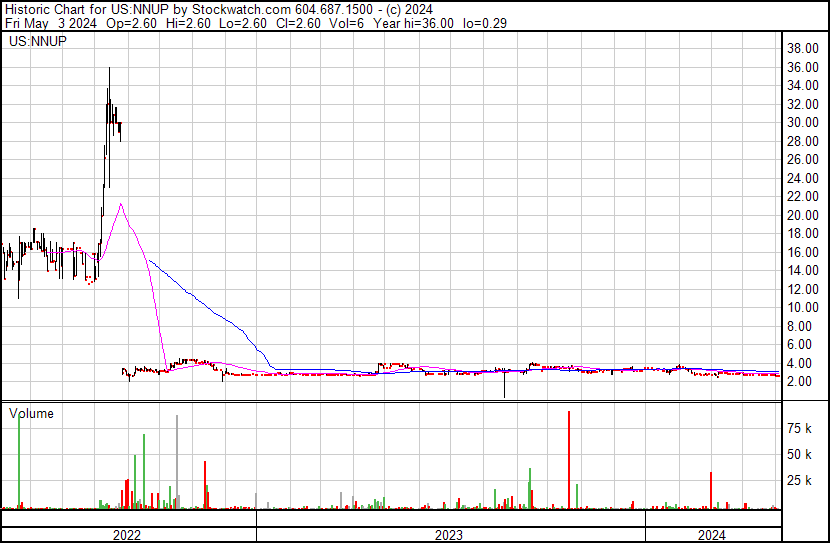
Task: Click the Volume panel label
Action: 31,413
